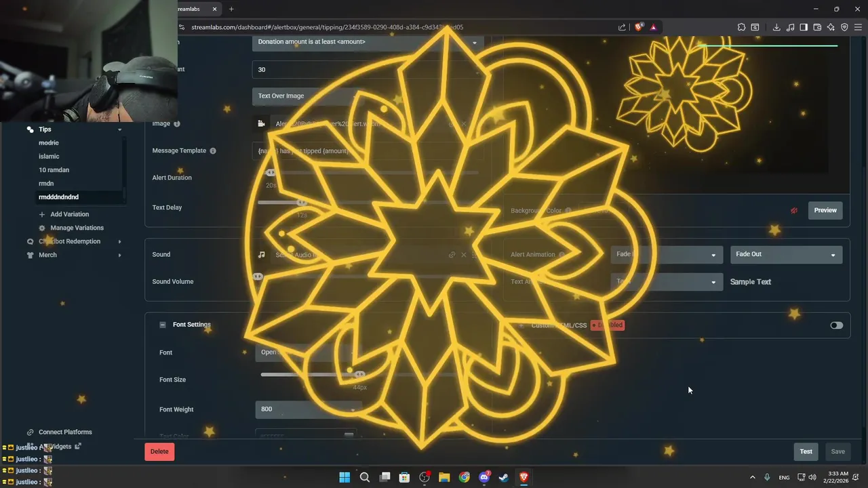This screenshot has width=868, height=488.
Task: Click the Test alert button
Action: pos(806,451)
